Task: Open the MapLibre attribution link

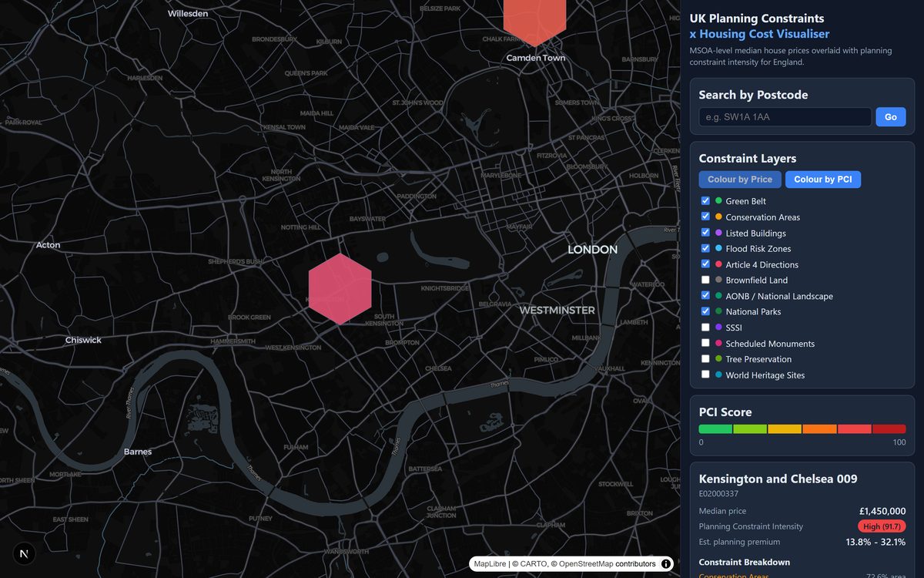Action: (x=490, y=564)
